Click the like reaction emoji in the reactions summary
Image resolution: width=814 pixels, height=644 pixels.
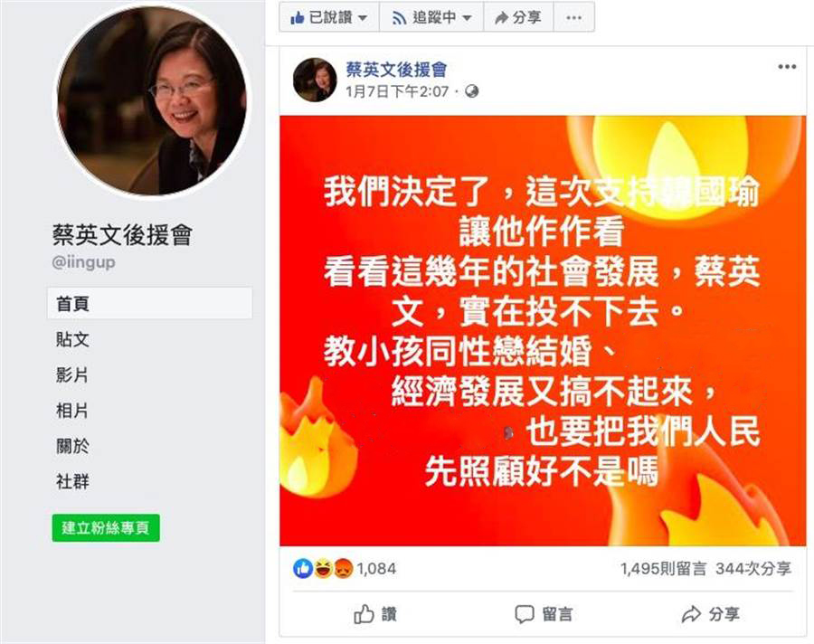303,569
